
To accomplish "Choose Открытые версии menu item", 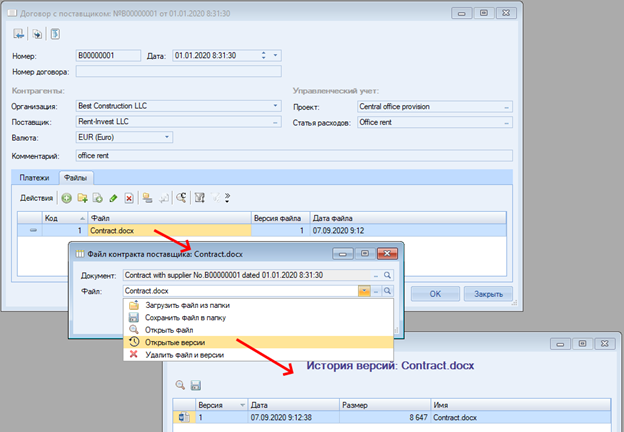I will (258, 342).
